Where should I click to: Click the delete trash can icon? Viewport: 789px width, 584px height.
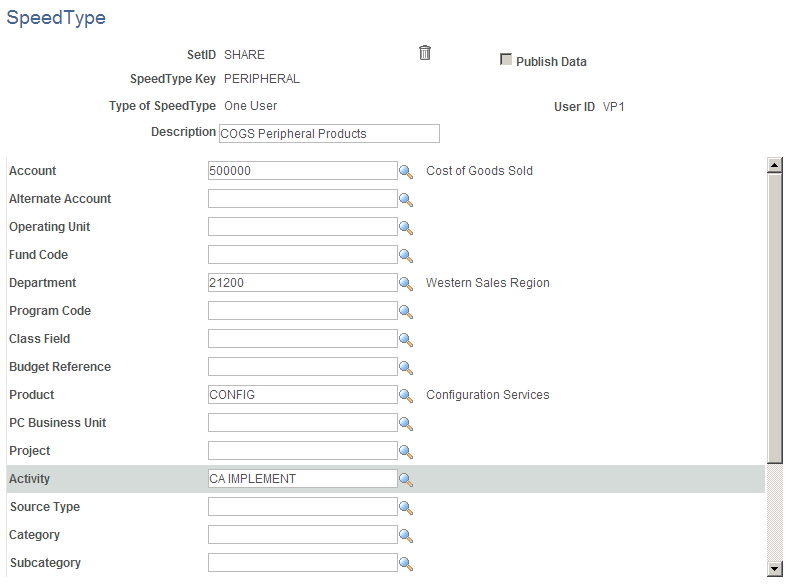(x=425, y=53)
